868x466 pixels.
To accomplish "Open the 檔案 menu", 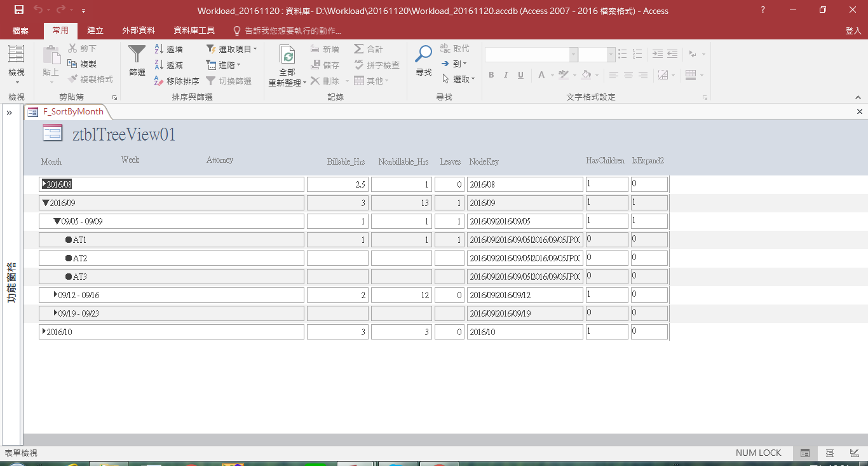I will pyautogui.click(x=20, y=30).
